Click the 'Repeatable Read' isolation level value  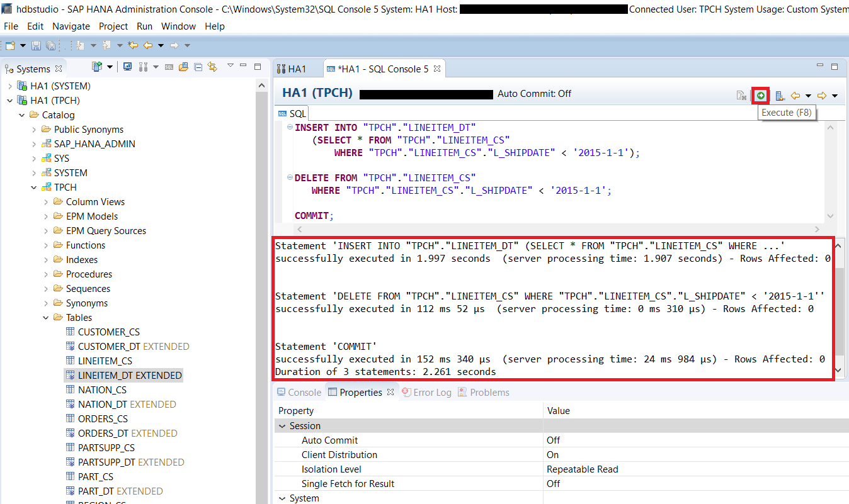pyautogui.click(x=583, y=469)
